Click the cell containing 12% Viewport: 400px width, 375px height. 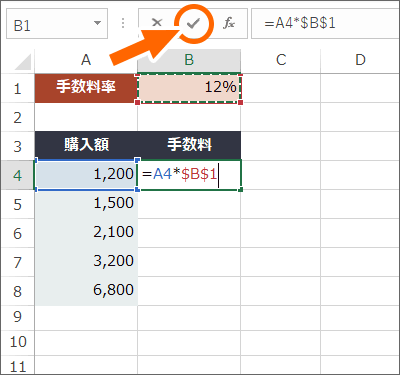189,88
